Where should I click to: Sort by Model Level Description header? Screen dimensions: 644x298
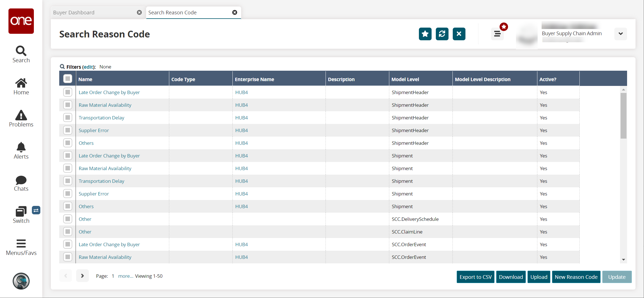pyautogui.click(x=494, y=79)
